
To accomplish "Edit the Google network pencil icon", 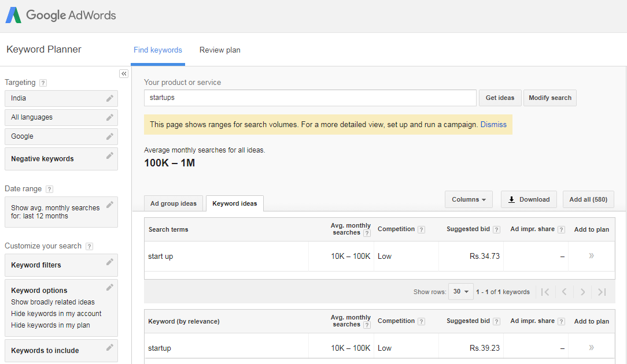I will [x=109, y=137].
